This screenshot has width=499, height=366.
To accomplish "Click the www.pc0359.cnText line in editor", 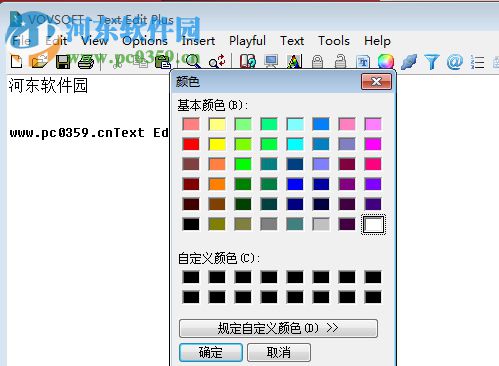I will coord(89,133).
